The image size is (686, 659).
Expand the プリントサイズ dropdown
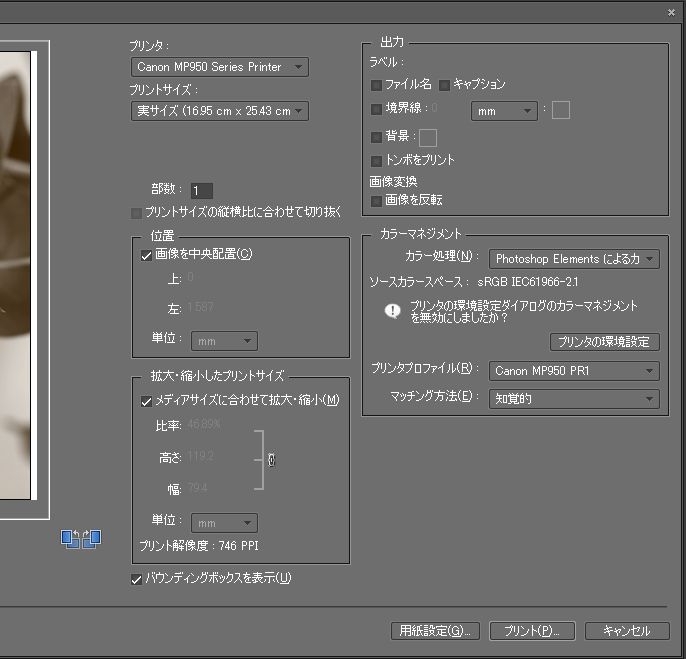219,111
